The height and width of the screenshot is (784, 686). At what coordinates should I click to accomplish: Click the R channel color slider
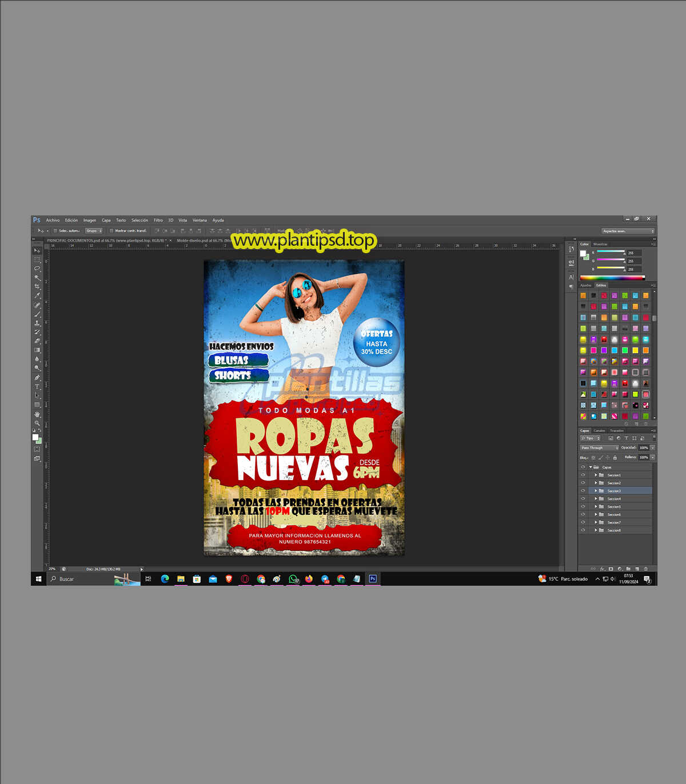click(x=611, y=252)
